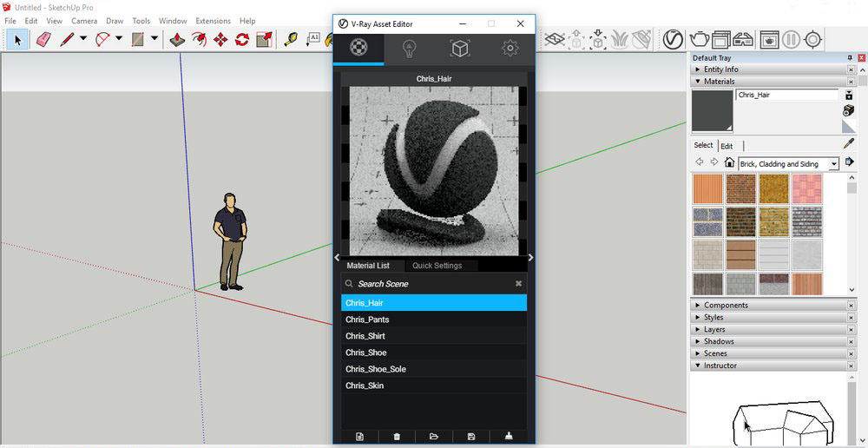
Task: Click V-Ray import proxy cube icon
Action: pyautogui.click(x=598, y=39)
